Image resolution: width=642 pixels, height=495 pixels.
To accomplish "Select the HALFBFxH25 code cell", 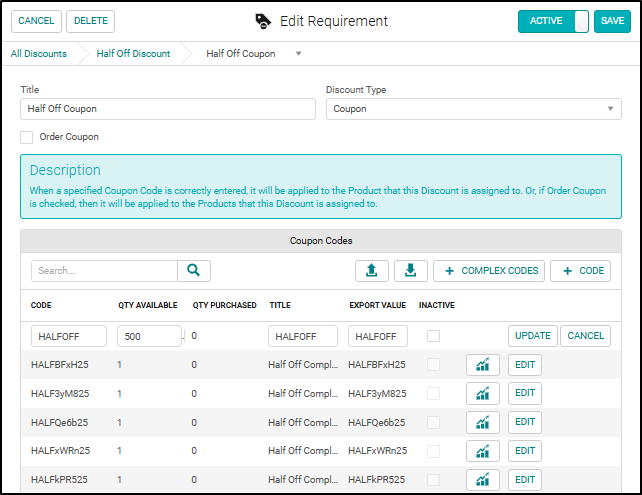I will [x=60, y=365].
